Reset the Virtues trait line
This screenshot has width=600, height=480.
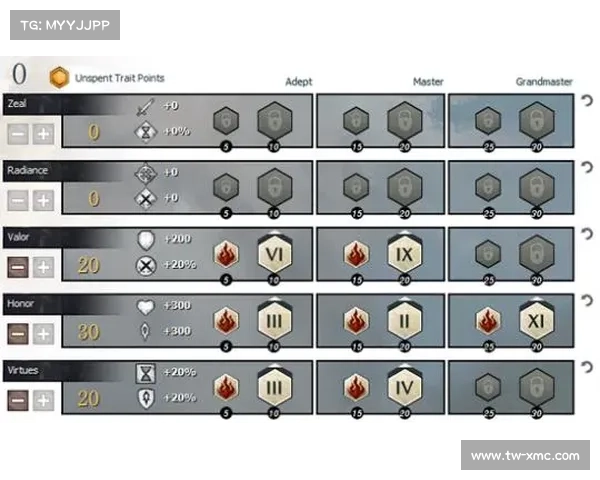click(x=587, y=367)
